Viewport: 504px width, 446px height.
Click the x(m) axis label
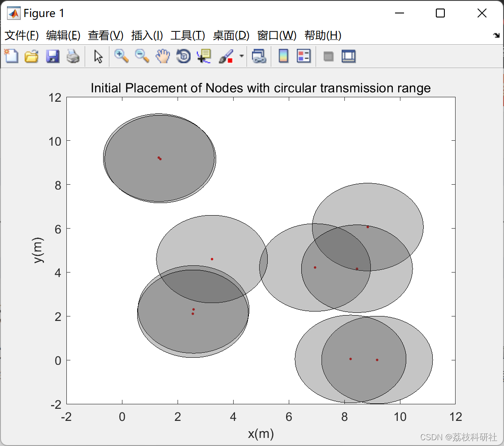pos(261,434)
